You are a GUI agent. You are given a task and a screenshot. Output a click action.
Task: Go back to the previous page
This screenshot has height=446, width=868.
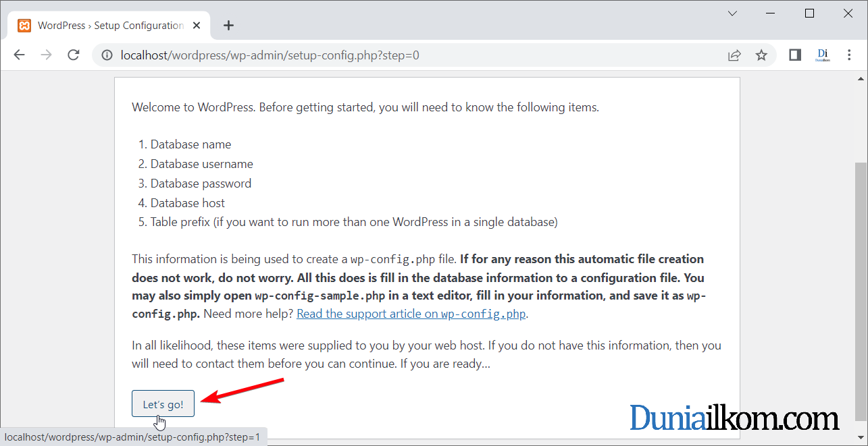tap(19, 55)
